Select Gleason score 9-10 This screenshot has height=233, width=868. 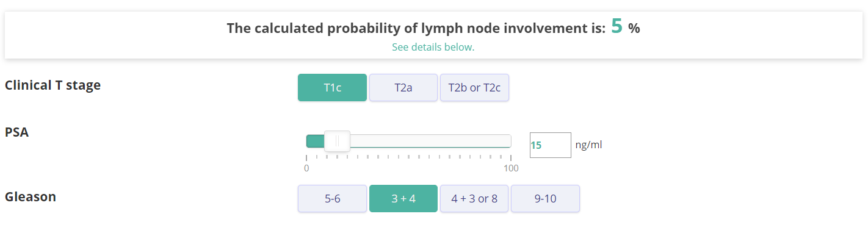tap(545, 198)
